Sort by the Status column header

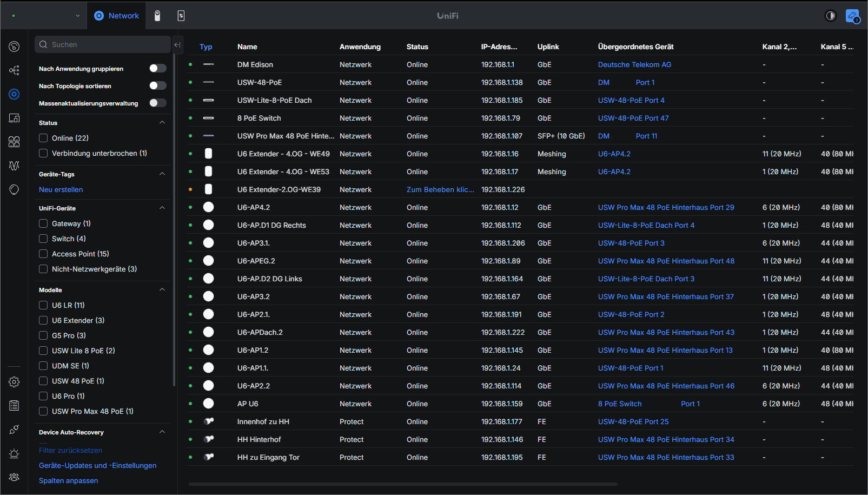pos(417,47)
